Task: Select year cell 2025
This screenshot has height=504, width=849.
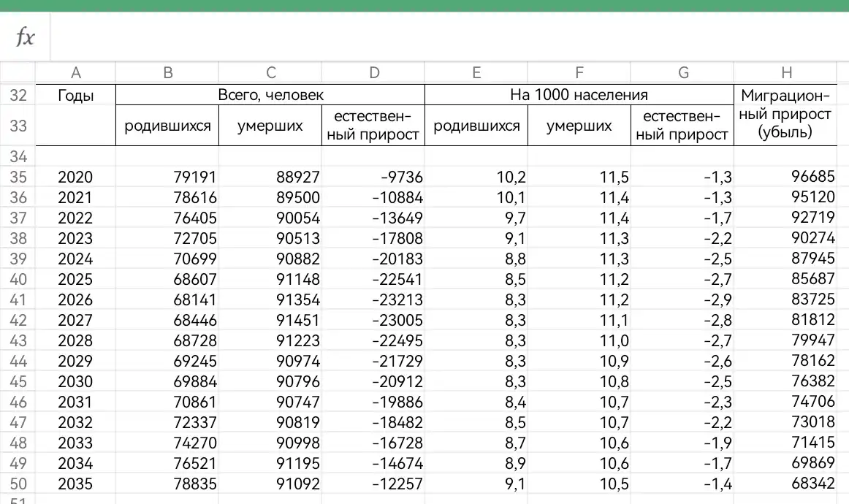Action: [75, 279]
